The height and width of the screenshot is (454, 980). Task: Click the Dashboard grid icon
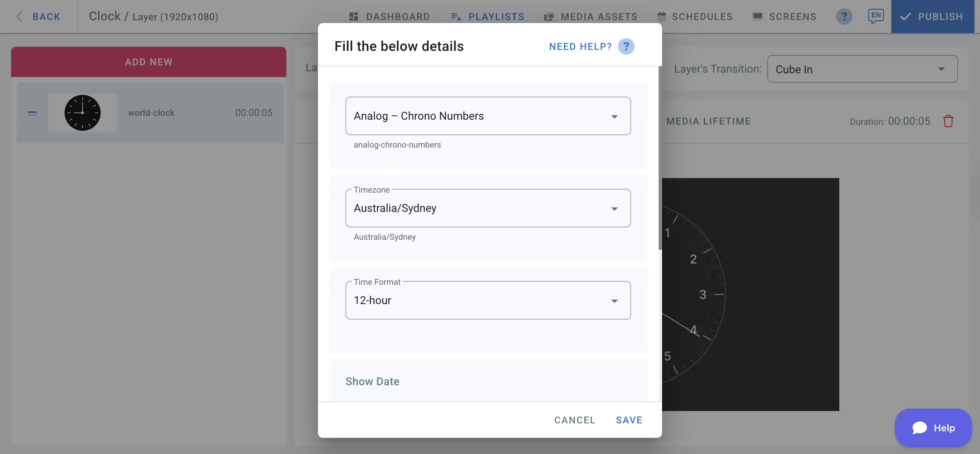tap(353, 17)
